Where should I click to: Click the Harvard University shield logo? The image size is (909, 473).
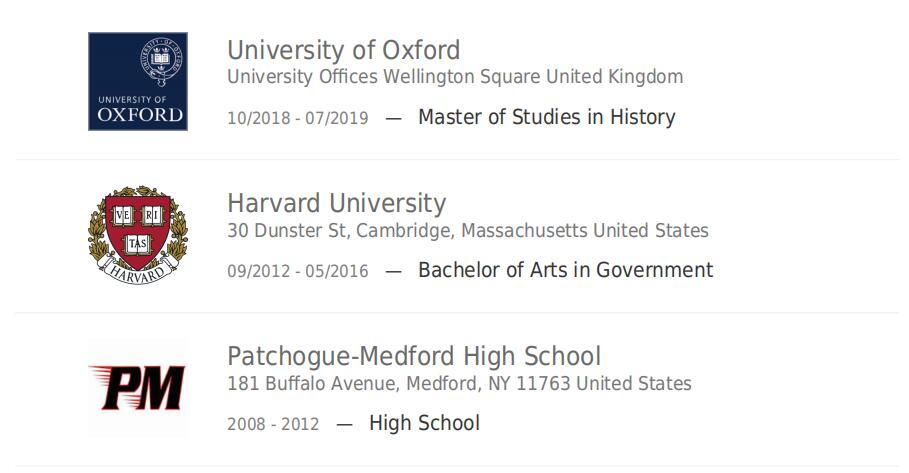point(138,235)
